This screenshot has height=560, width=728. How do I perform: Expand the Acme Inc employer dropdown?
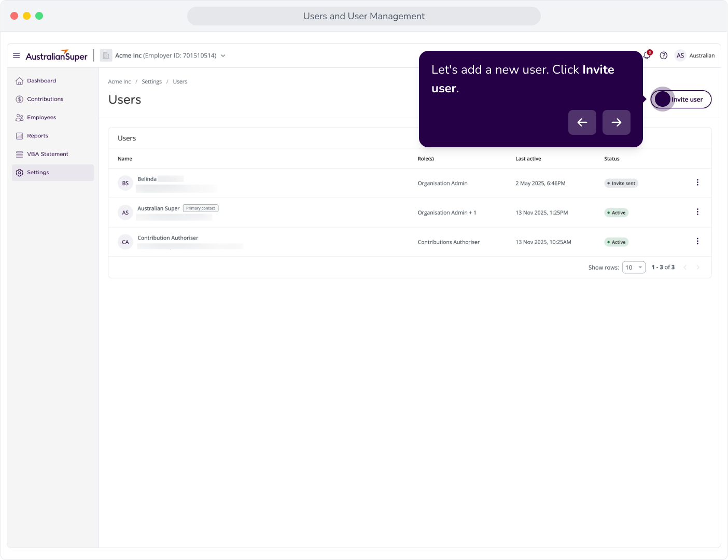tap(163, 55)
